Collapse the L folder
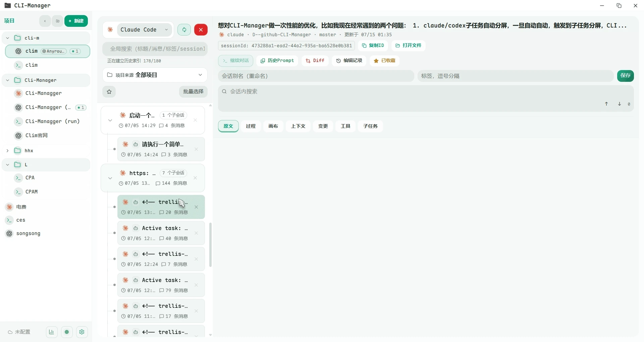This screenshot has height=342, width=644. coord(7,165)
